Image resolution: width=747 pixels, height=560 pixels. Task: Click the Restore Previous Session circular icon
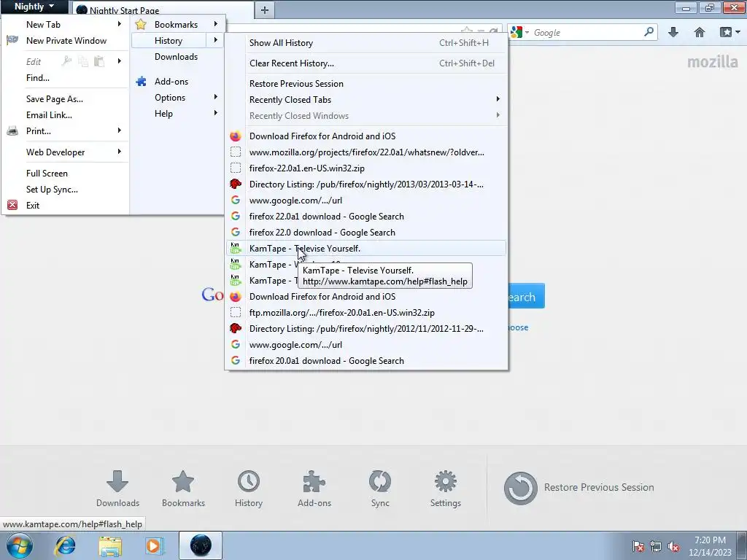[x=521, y=488]
